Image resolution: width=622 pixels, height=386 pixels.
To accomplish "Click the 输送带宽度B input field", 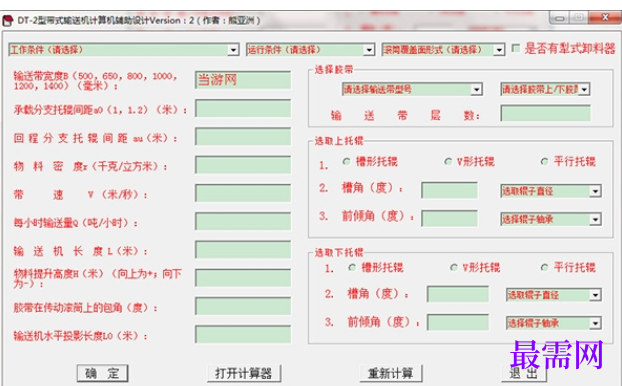I will pyautogui.click(x=243, y=80).
